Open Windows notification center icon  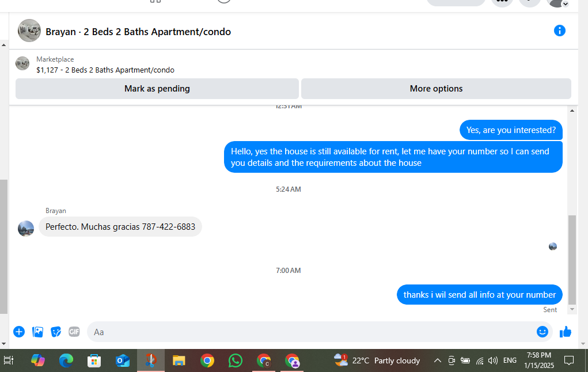[569, 360]
